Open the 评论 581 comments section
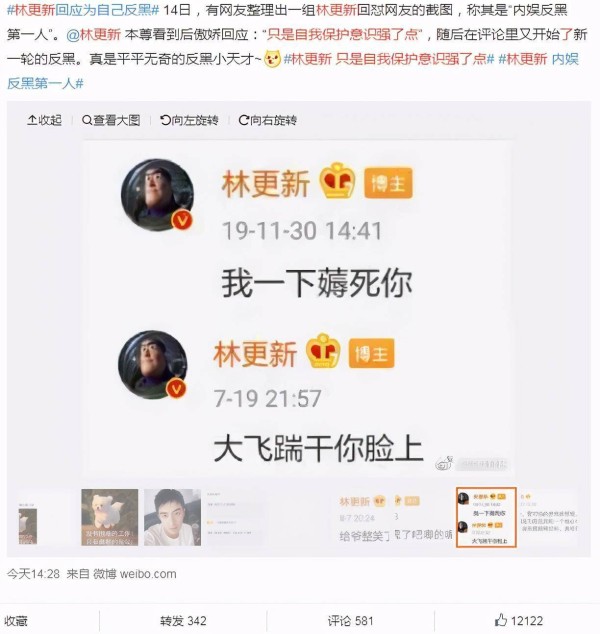 pos(350,621)
